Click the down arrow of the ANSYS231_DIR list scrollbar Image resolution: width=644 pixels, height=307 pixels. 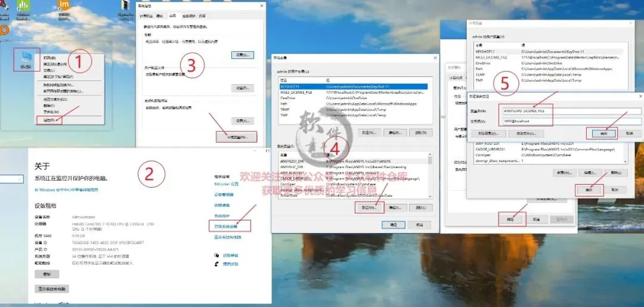click(x=430, y=196)
